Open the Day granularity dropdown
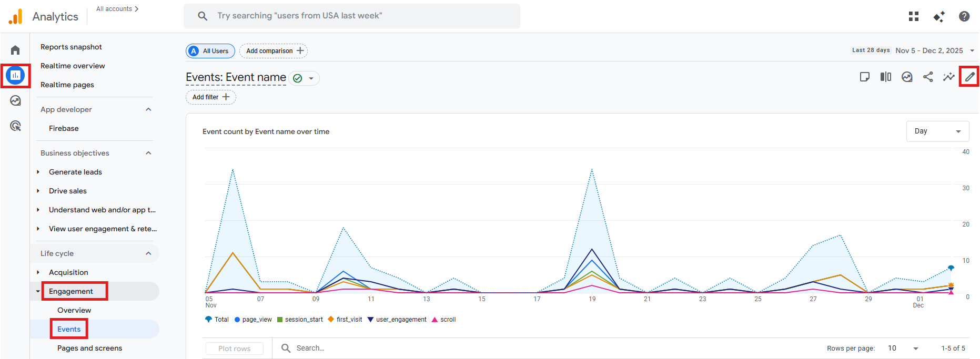Screen dimensions: 980x359 (x=937, y=131)
